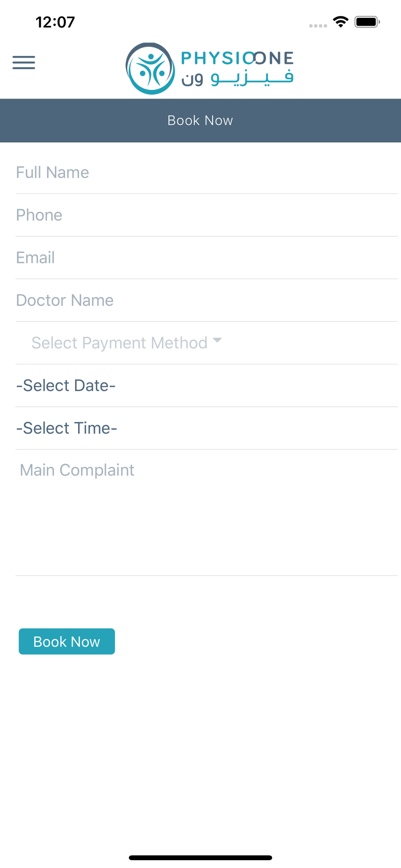Enter the Doctor Name field
The width and height of the screenshot is (401, 868).
point(207,300)
